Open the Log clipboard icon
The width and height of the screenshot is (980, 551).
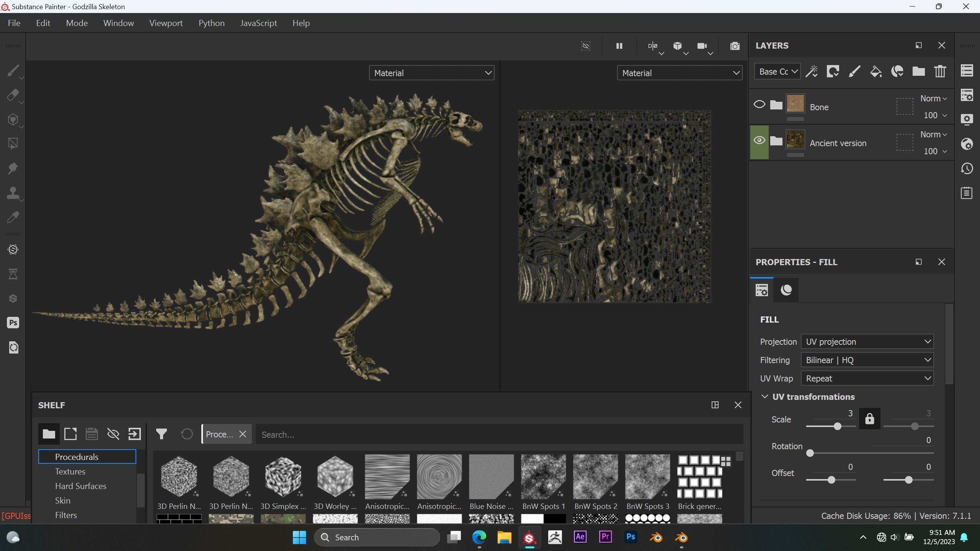(967, 193)
